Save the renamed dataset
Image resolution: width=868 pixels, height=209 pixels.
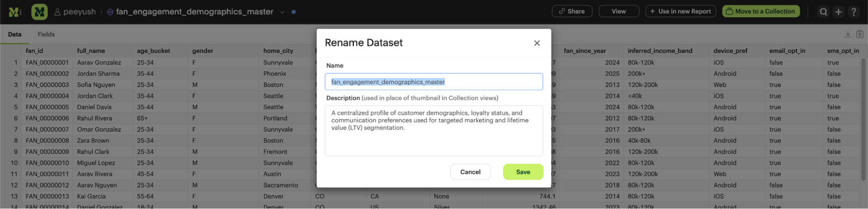click(523, 172)
